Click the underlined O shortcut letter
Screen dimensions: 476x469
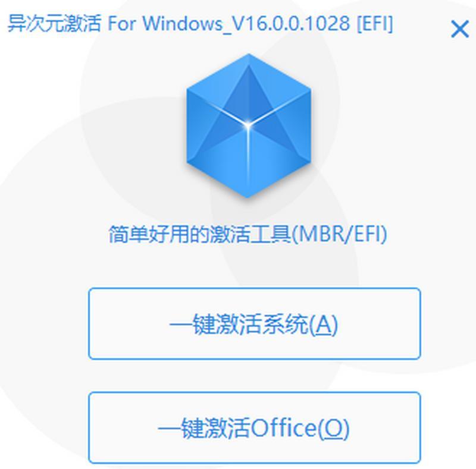(x=334, y=428)
